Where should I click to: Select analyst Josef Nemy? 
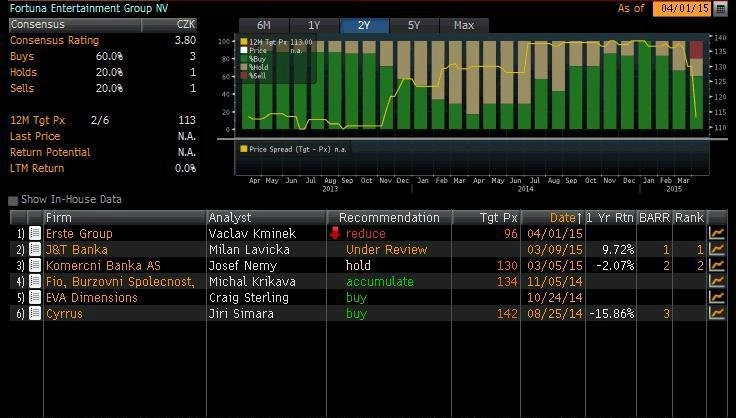(243, 266)
